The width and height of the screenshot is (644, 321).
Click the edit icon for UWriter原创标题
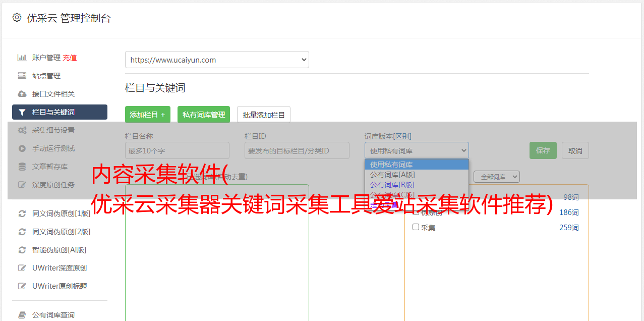[x=22, y=286]
